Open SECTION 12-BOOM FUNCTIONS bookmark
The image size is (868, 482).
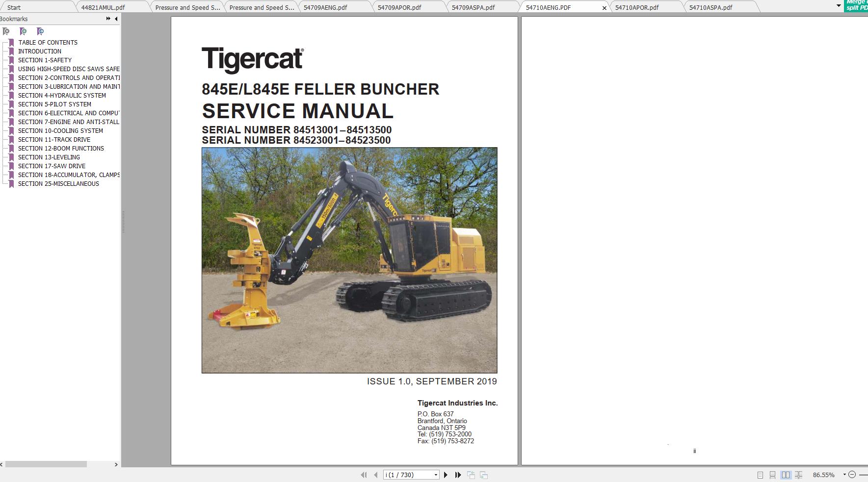point(61,149)
